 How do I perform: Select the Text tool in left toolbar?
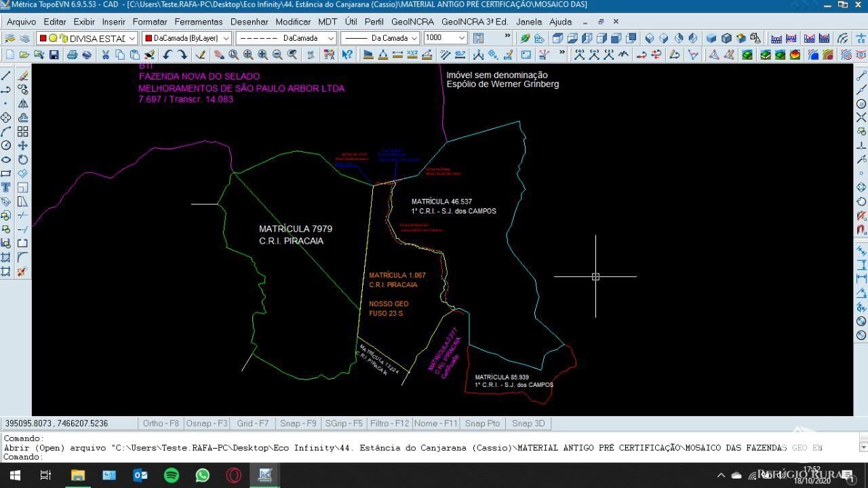coord(6,187)
